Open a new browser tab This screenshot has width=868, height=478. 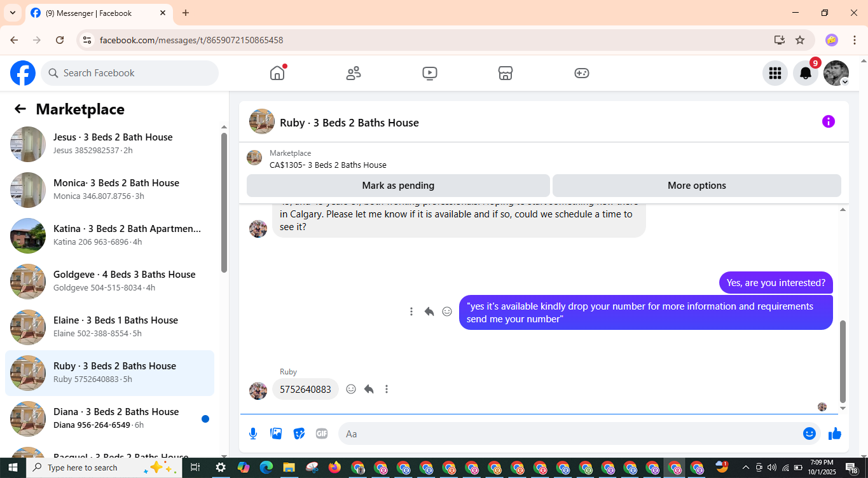(x=186, y=13)
